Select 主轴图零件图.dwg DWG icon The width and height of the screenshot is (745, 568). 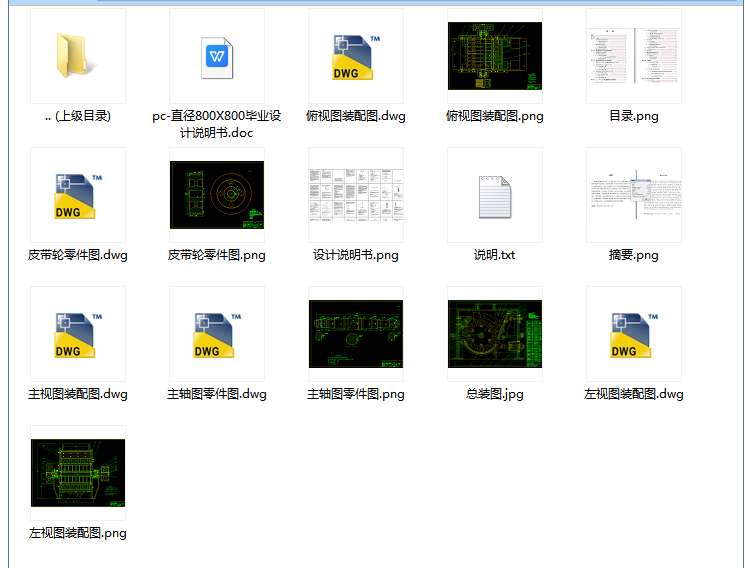217,335
